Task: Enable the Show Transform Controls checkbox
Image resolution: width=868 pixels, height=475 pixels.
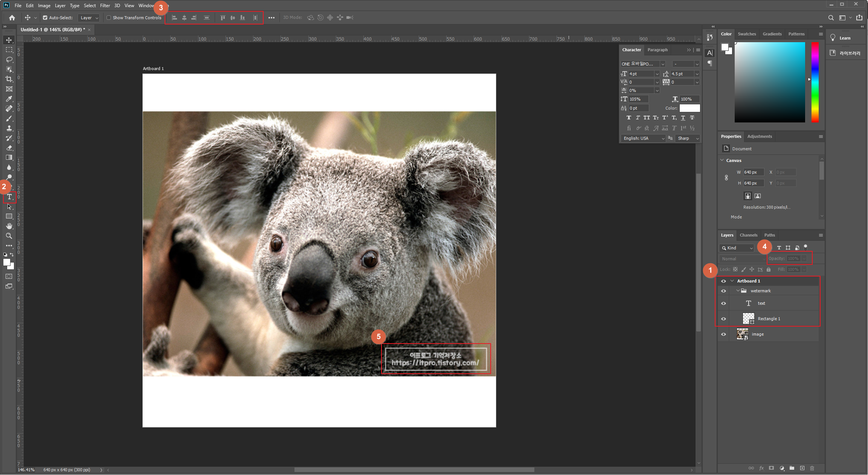Action: click(109, 18)
